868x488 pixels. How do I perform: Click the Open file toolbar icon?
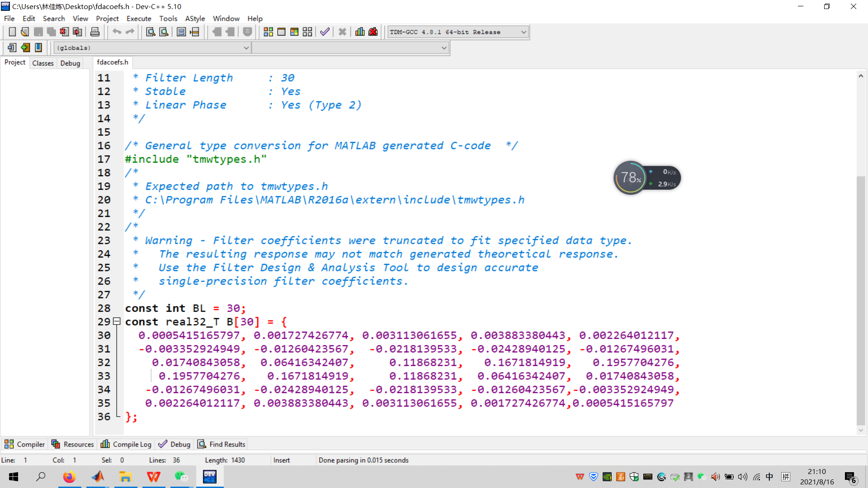point(25,32)
